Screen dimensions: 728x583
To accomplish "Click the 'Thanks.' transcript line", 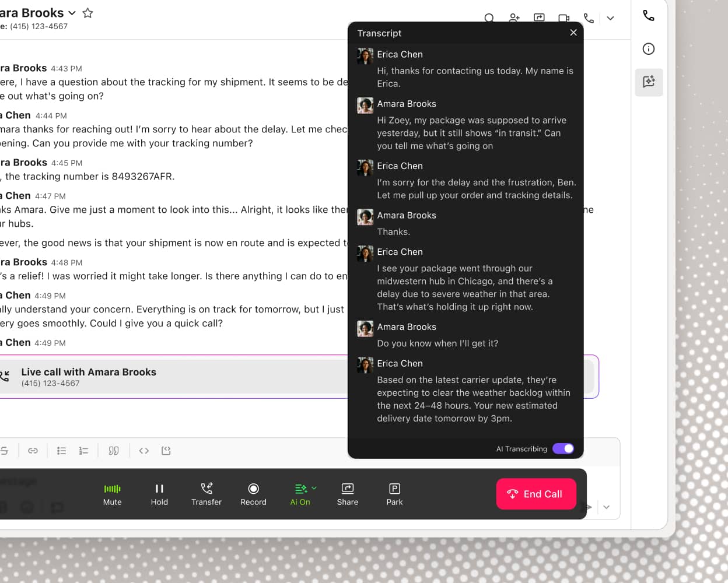I will (x=394, y=231).
